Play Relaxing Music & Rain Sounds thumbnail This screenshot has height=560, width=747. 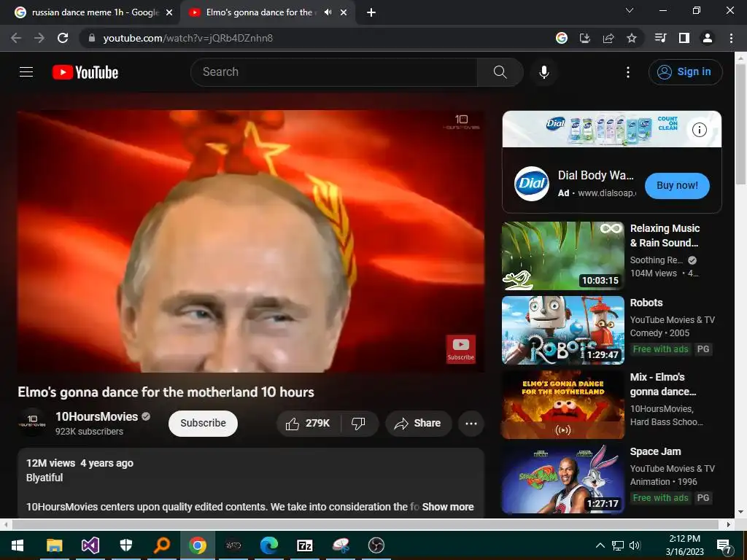click(563, 256)
